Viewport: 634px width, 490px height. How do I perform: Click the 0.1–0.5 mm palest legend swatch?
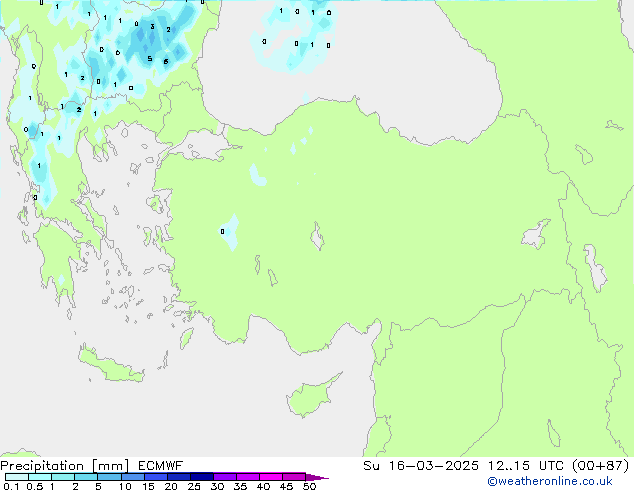point(17,477)
